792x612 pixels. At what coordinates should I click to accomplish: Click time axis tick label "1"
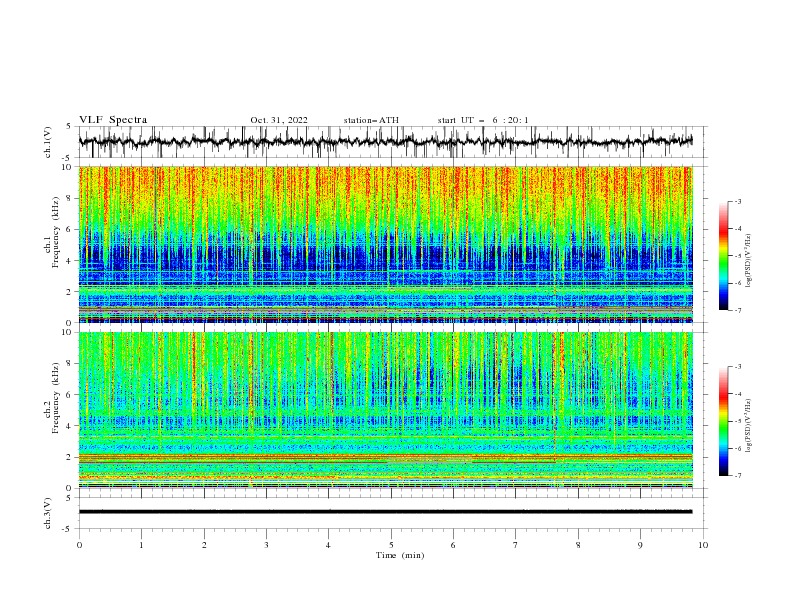pos(141,545)
